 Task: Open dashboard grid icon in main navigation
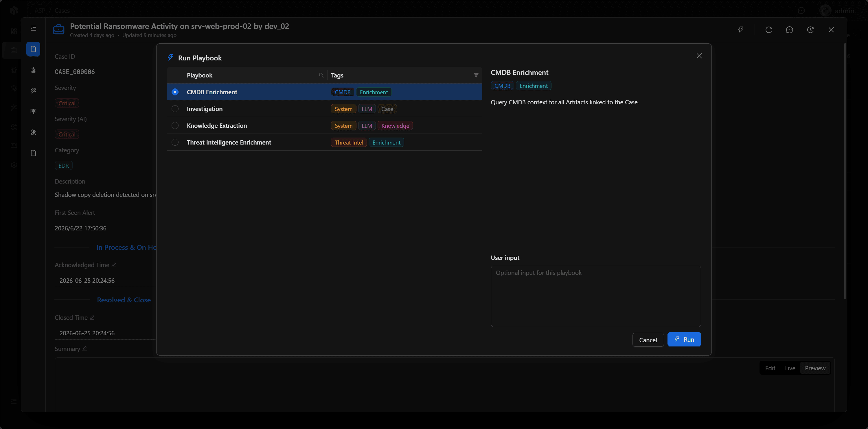point(14,31)
